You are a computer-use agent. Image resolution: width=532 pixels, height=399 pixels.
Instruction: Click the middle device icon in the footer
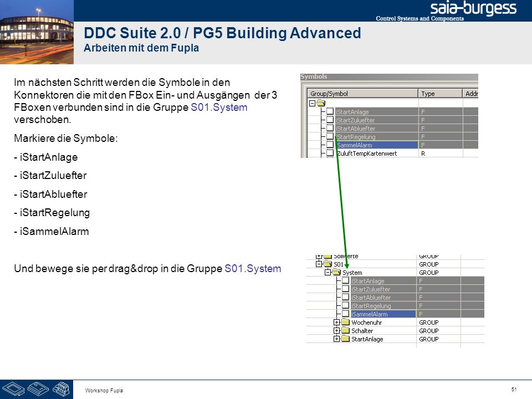[38, 389]
